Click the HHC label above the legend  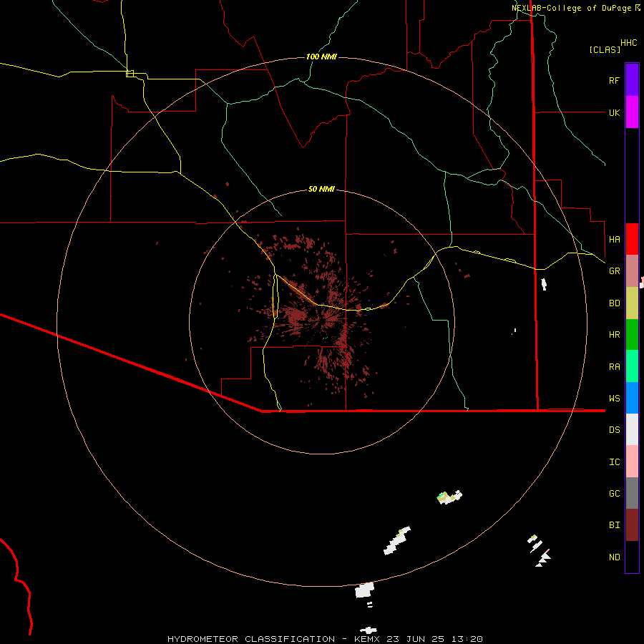pyautogui.click(x=628, y=43)
